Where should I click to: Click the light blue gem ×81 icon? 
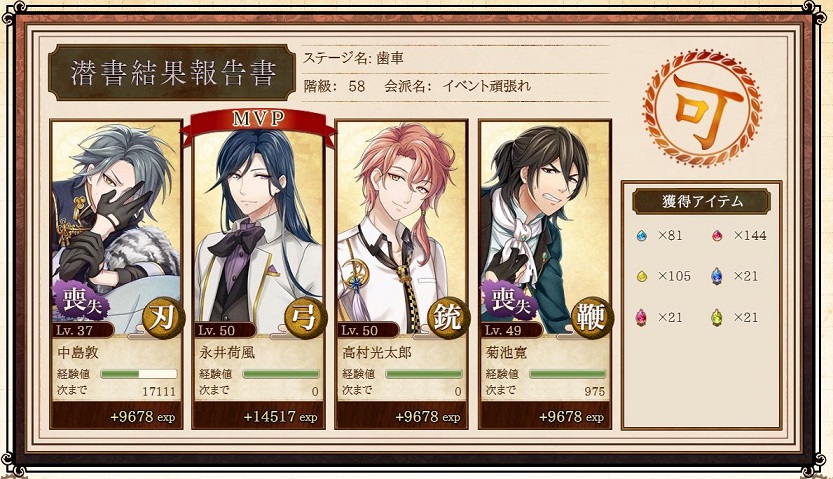(x=642, y=236)
